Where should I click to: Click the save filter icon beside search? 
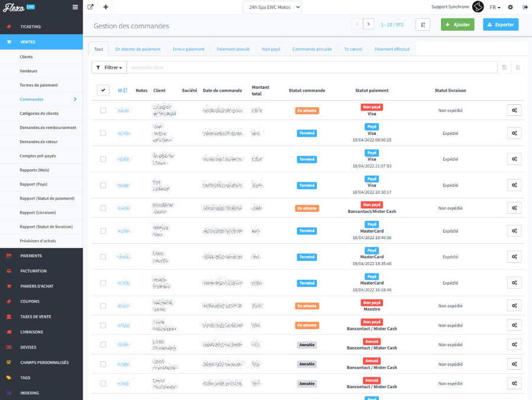click(x=504, y=67)
